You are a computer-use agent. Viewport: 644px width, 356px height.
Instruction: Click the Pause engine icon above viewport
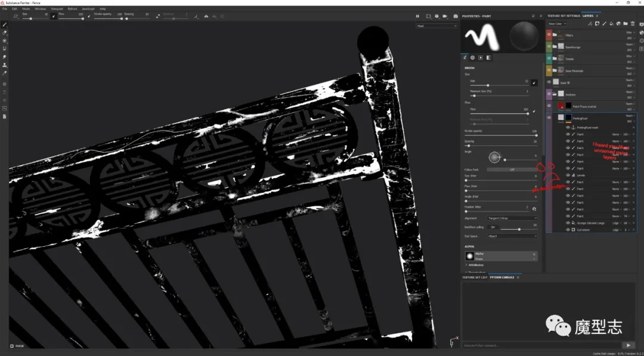coord(417,17)
